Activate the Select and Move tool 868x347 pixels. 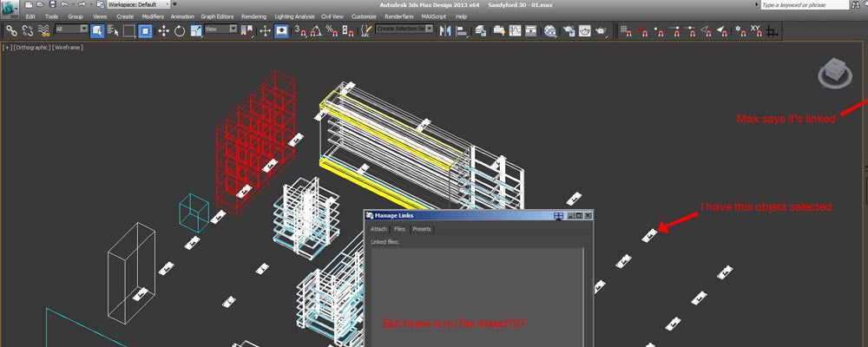pyautogui.click(x=163, y=30)
